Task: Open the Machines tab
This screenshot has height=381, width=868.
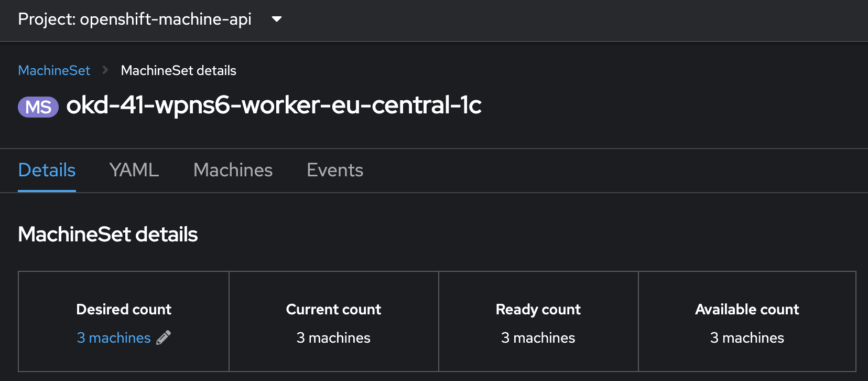Action: click(233, 170)
